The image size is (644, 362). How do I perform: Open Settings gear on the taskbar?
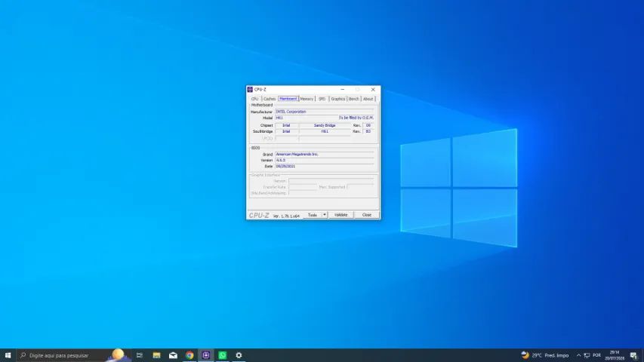(239, 355)
